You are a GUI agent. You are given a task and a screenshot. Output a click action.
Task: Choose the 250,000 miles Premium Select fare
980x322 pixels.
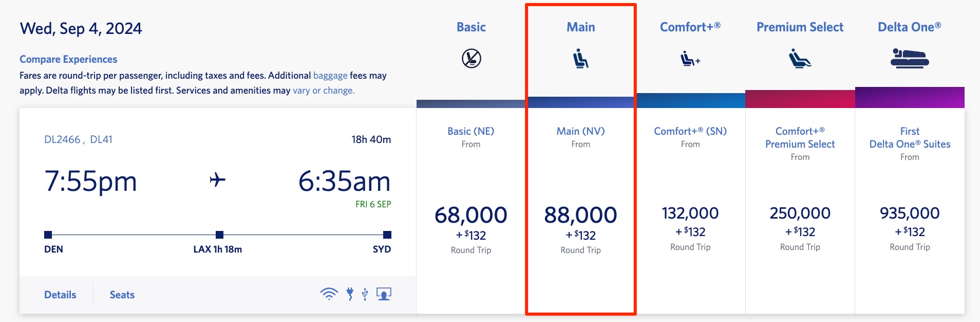pyautogui.click(x=800, y=213)
